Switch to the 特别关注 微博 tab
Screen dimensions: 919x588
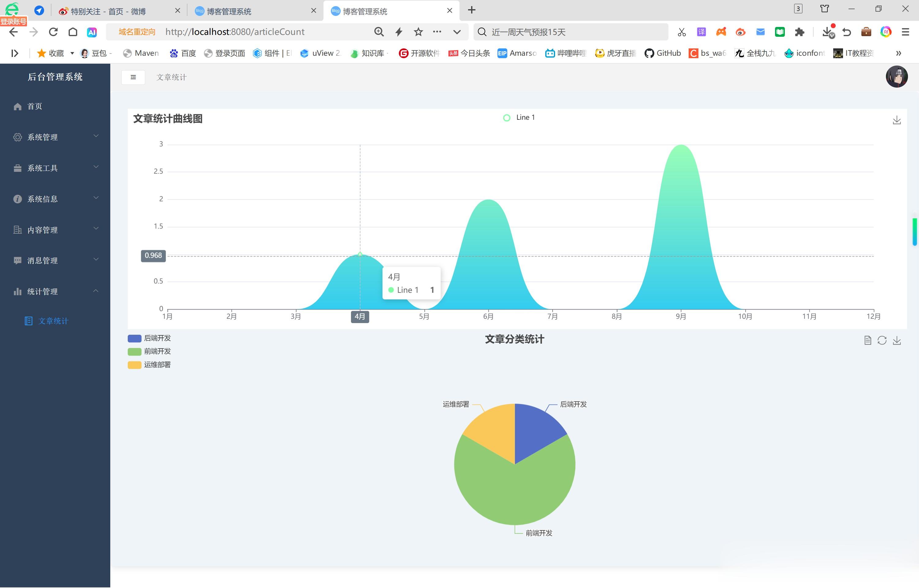[x=108, y=11]
